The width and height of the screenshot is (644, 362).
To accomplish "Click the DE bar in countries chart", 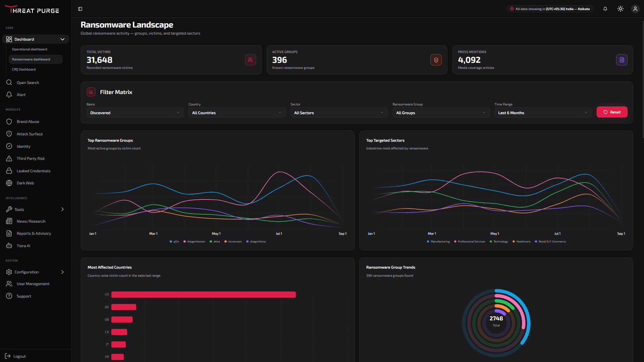I will tap(124, 307).
